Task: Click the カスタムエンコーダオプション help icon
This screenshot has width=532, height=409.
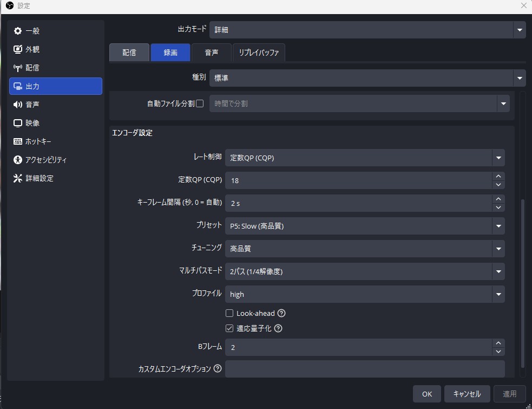Action: 218,368
